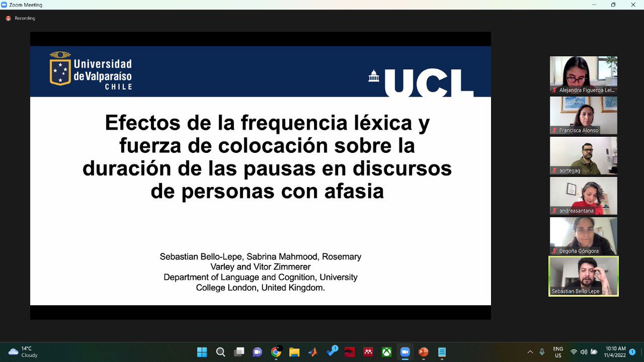Open the blue checkmark To Do app
The image size is (644, 362).
point(331,351)
